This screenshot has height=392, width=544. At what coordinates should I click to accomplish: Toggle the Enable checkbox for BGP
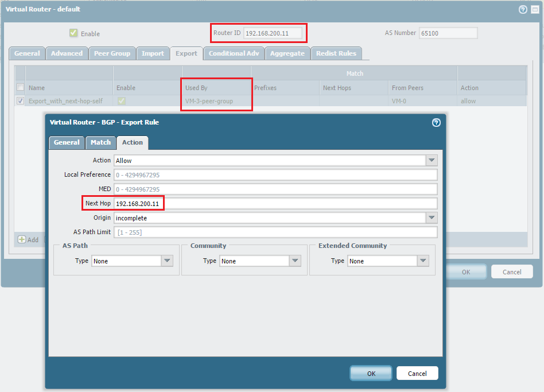(x=73, y=33)
